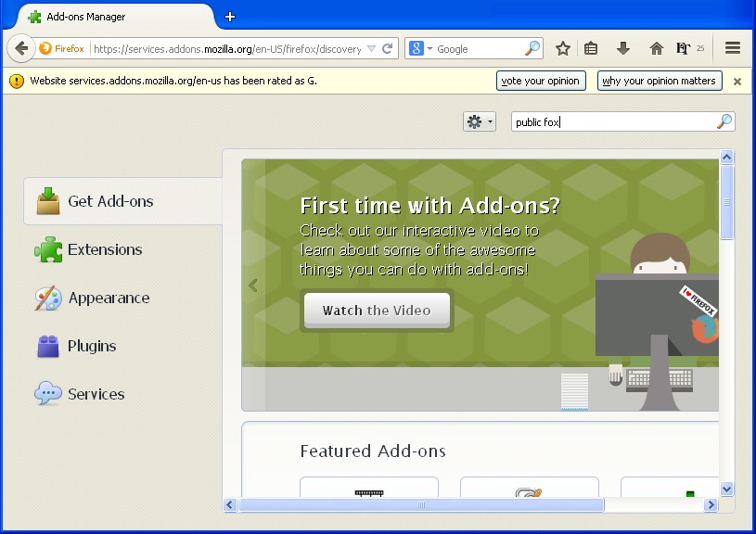Click the yellow warning notification icon
The height and width of the screenshot is (534, 756).
coord(17,81)
